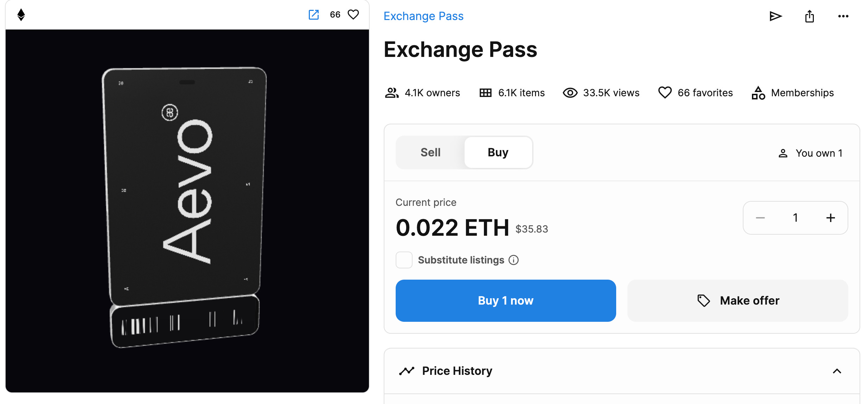Switch to the Sell tab
Image resolution: width=868 pixels, height=404 pixels.
coord(430,152)
